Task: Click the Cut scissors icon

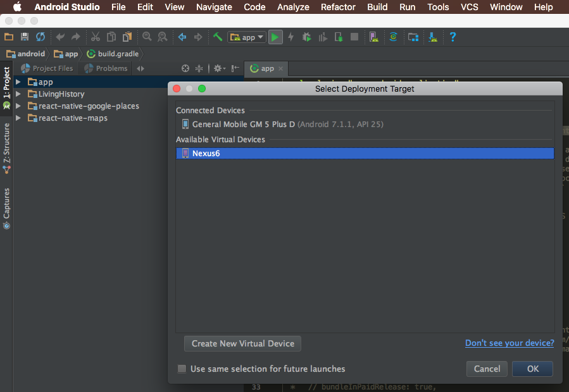Action: pyautogui.click(x=96, y=37)
